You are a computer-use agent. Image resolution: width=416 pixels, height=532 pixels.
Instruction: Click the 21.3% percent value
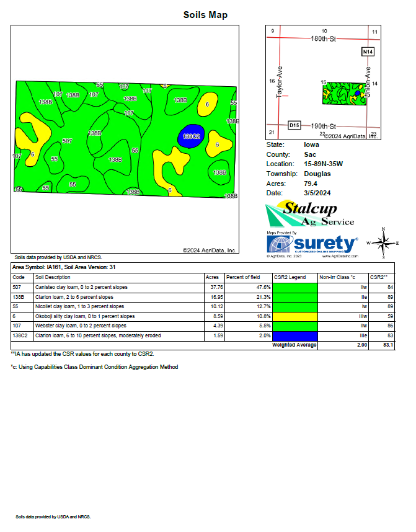pos(263,297)
